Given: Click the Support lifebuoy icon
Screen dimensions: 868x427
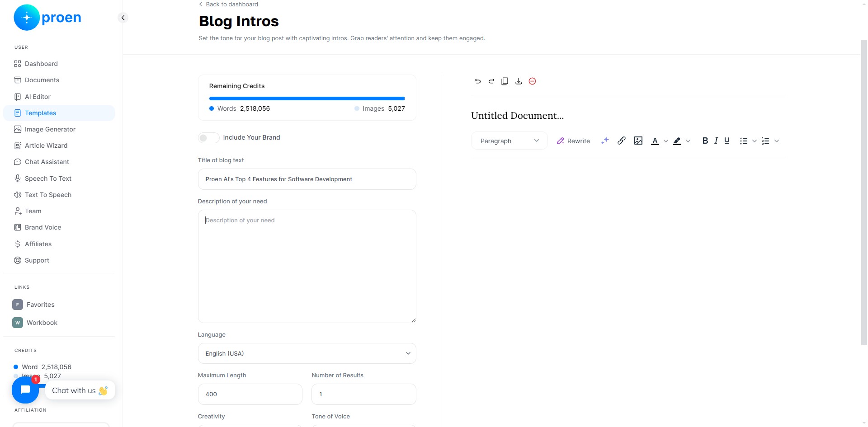Looking at the screenshot, I should pyautogui.click(x=18, y=260).
